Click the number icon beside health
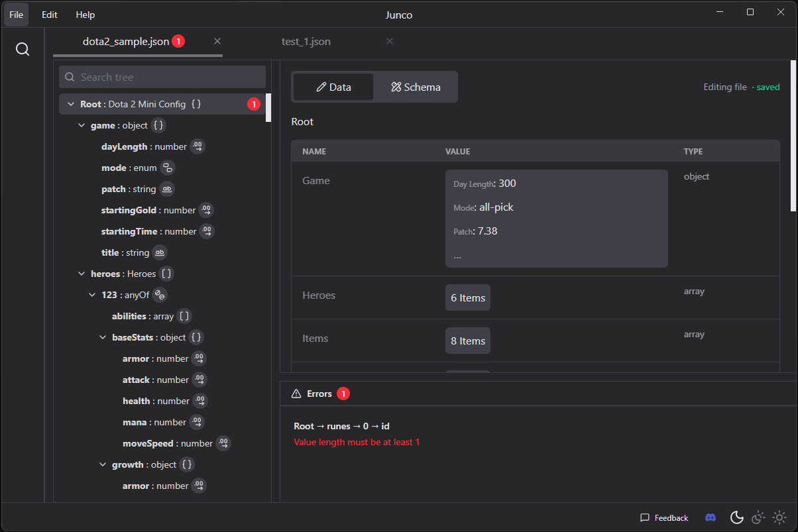Viewport: 798px width, 532px height. coord(200,401)
